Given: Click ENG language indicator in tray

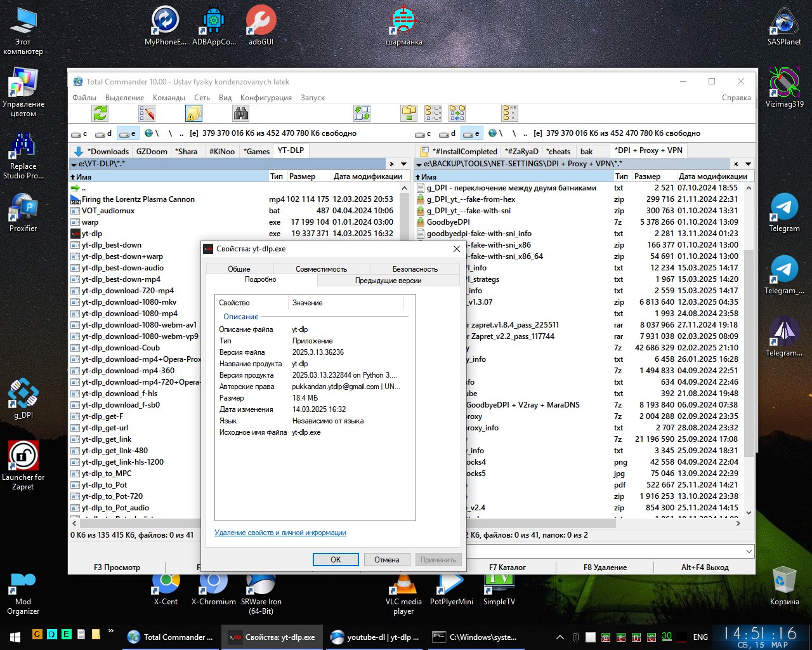Looking at the screenshot, I should click(700, 637).
